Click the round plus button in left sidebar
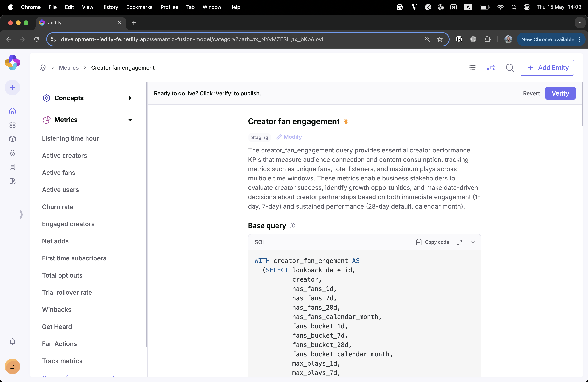Image resolution: width=588 pixels, height=382 pixels. [x=12, y=88]
